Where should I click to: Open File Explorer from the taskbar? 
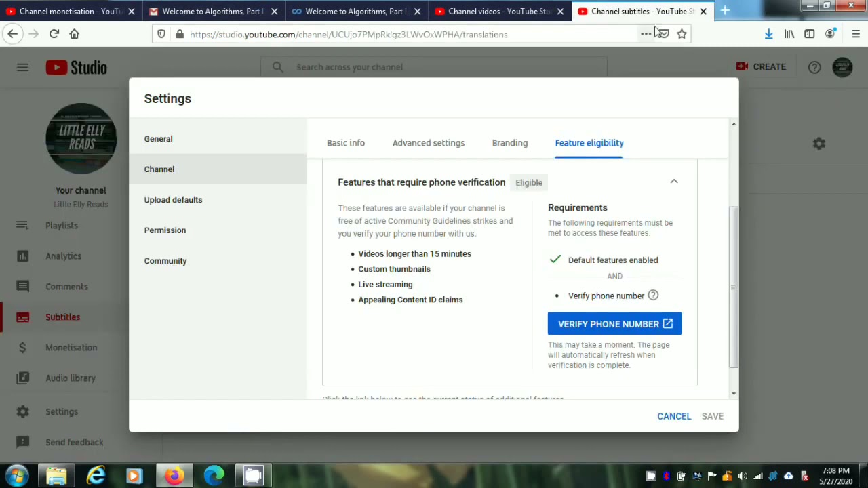tap(56, 476)
